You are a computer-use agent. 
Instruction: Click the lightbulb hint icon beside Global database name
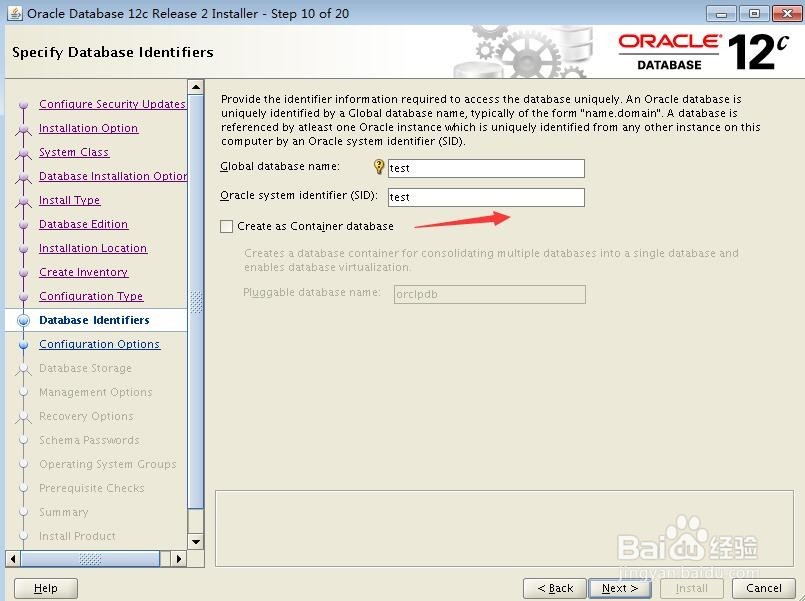pos(379,166)
